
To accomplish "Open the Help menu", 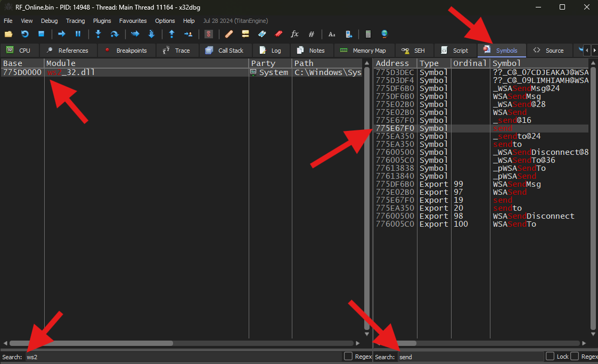I will 189,21.
